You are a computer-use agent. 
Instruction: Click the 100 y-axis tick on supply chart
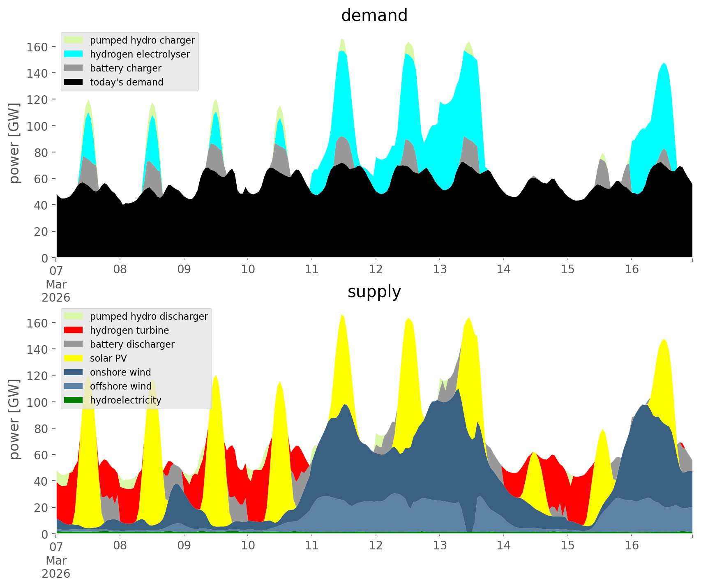pos(37,402)
